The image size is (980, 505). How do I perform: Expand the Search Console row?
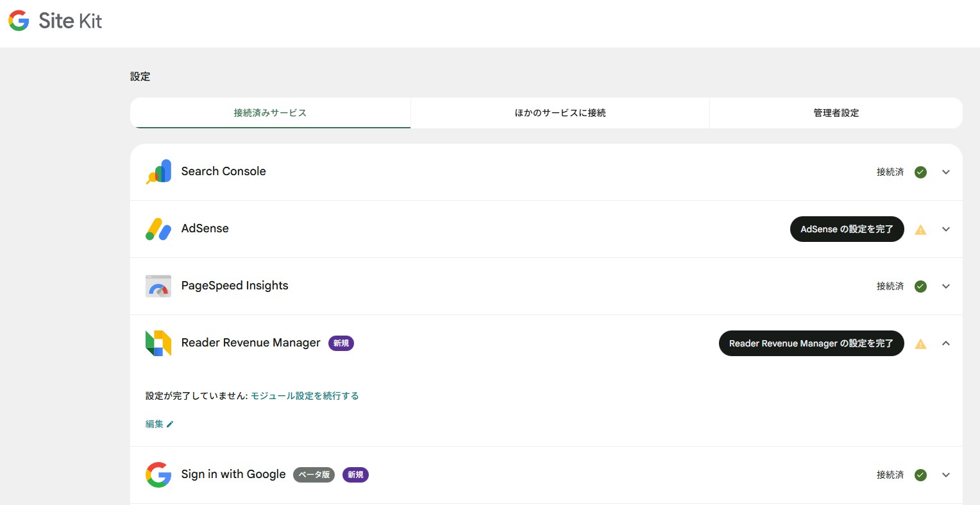(x=946, y=172)
